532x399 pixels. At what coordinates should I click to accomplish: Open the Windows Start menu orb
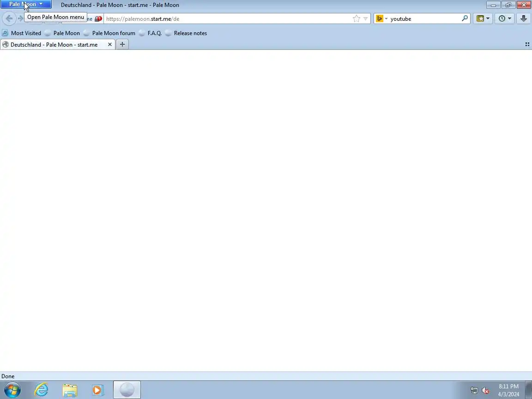[x=12, y=390]
